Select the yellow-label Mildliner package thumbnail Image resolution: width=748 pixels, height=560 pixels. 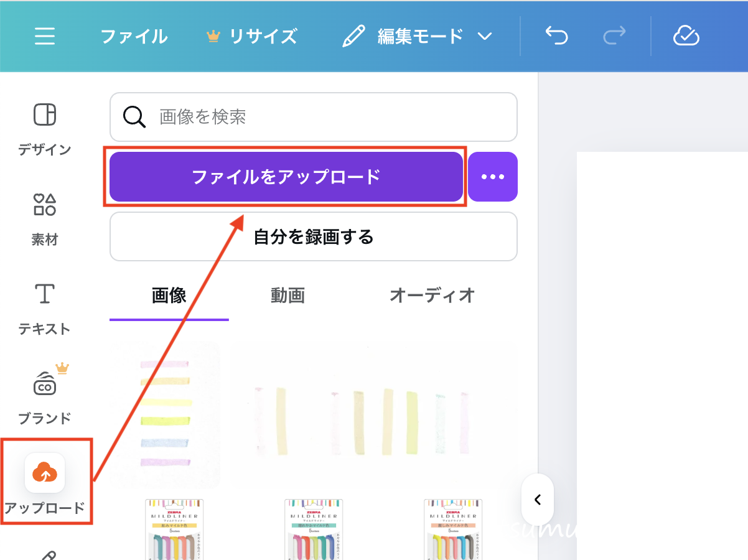(x=174, y=528)
